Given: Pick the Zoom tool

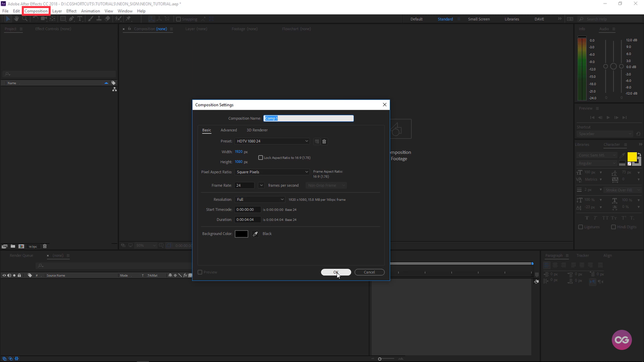Looking at the screenshot, I should pos(25,19).
